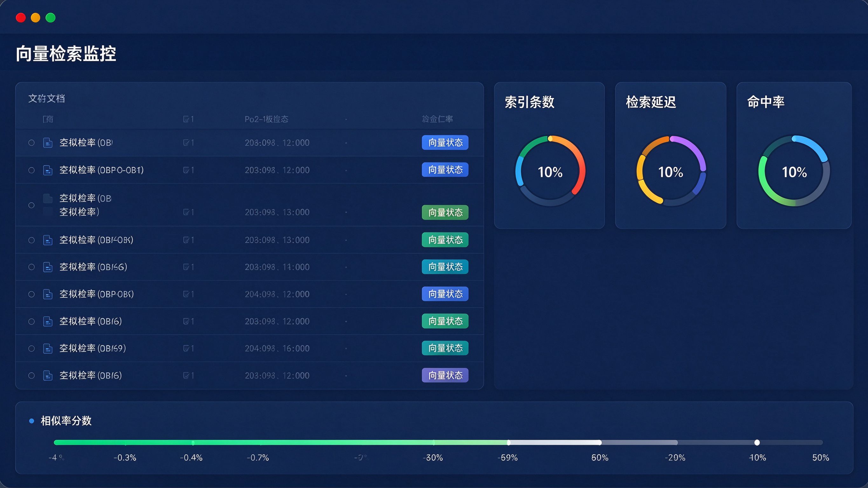Select the radio button of the two-line 空拟检率 row
Viewport: 868px width, 488px height.
(31, 205)
